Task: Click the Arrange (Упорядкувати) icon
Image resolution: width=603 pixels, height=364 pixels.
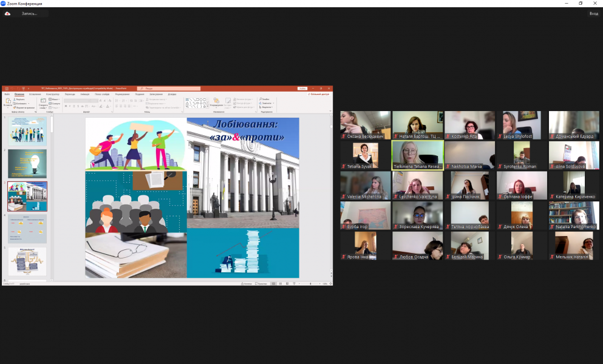Action: tap(216, 102)
